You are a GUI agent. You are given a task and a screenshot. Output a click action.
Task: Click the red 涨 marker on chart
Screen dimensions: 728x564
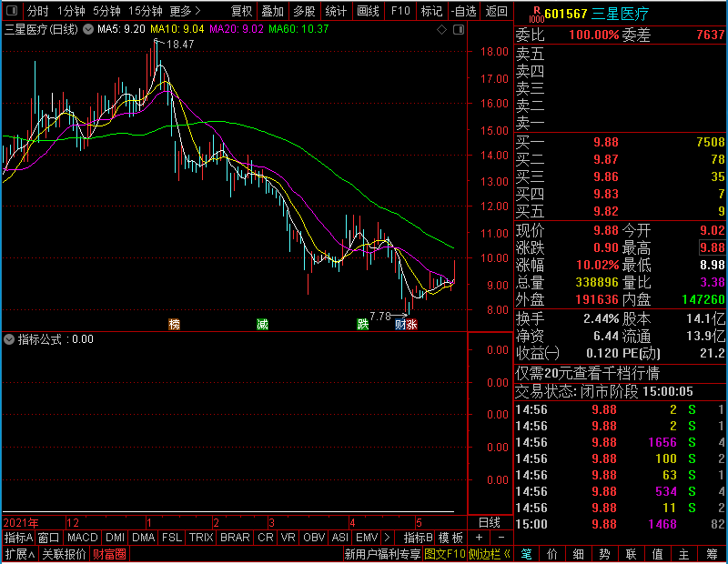click(x=412, y=324)
